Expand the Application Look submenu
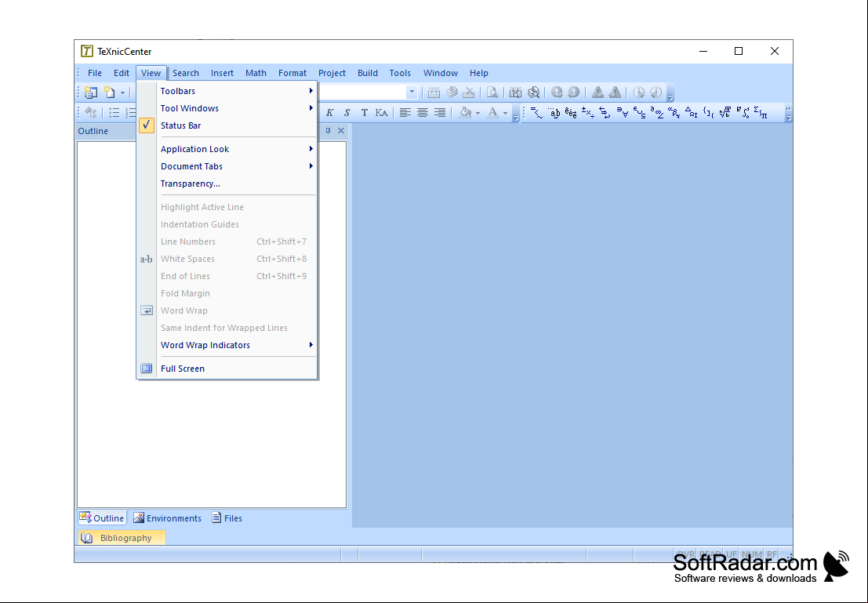 [x=227, y=149]
